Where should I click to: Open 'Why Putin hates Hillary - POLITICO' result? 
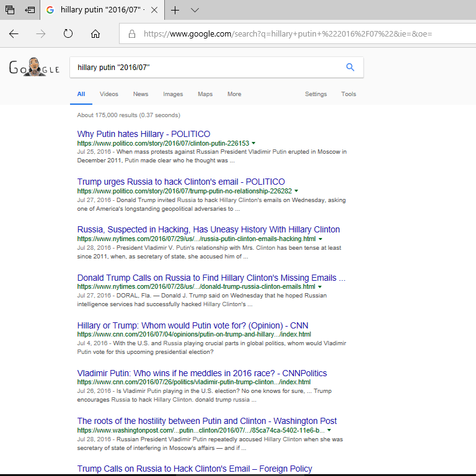[x=144, y=134]
